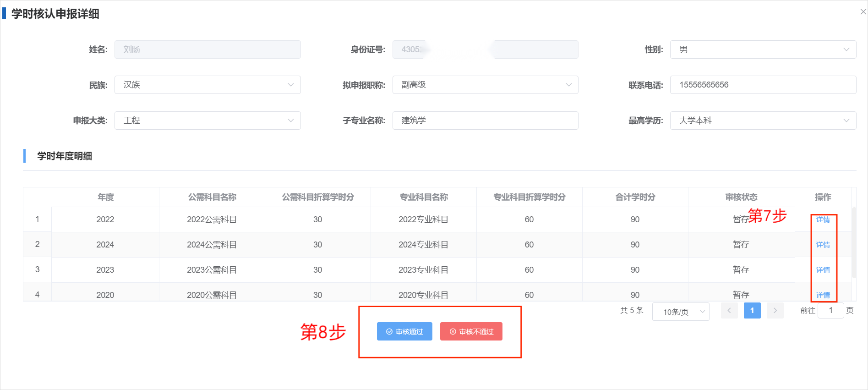Image resolution: width=868 pixels, height=390 pixels.
Task: Expand the 性别 dropdown
Action: click(x=763, y=49)
